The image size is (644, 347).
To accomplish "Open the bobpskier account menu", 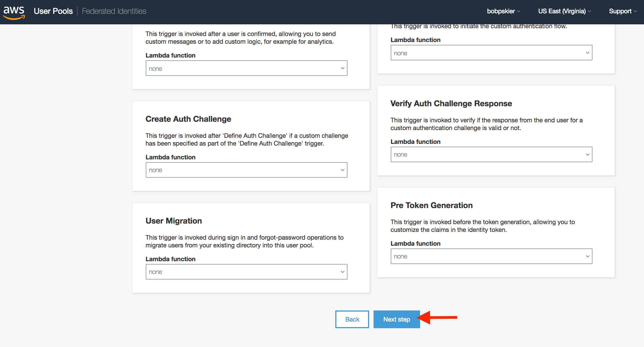I will pos(504,11).
